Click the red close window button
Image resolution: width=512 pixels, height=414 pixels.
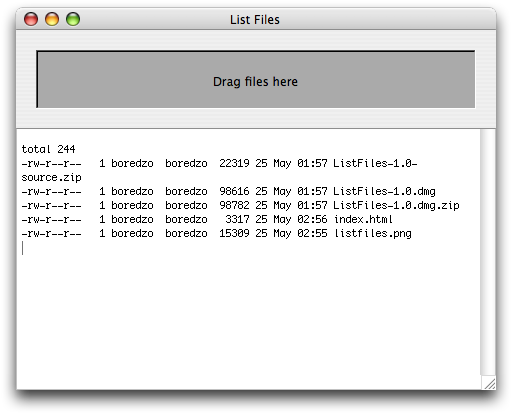[x=31, y=19]
